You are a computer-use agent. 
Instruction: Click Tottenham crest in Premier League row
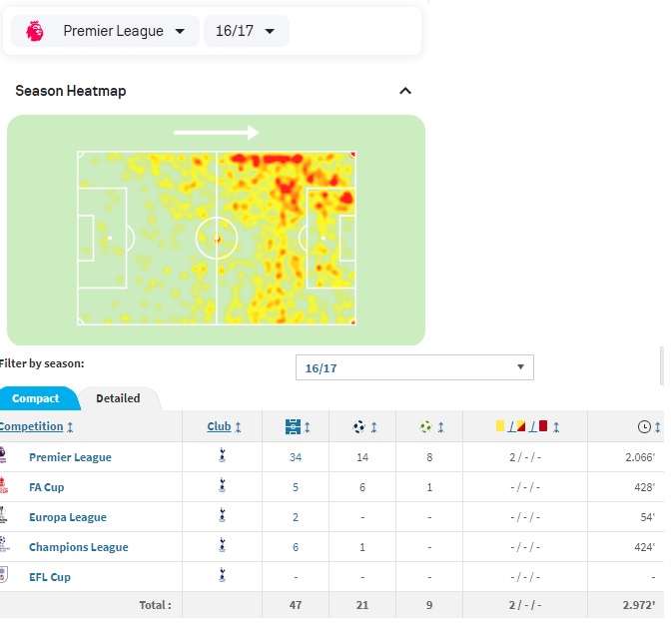click(x=222, y=457)
